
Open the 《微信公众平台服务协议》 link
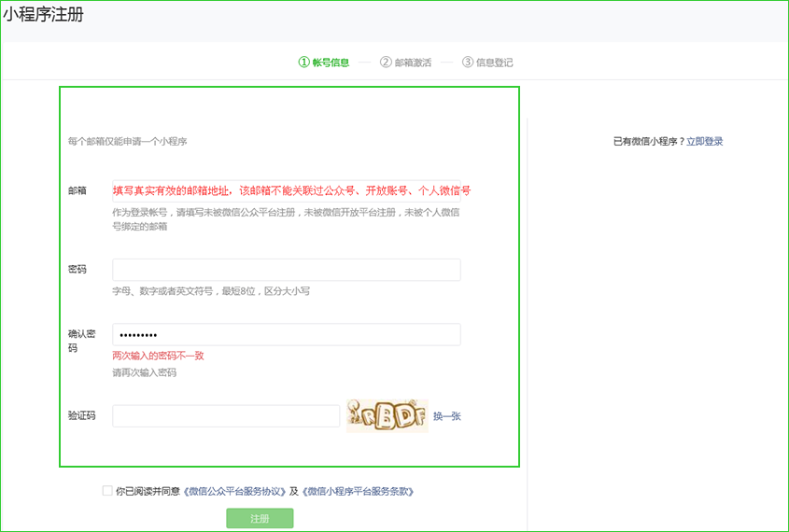click(234, 491)
